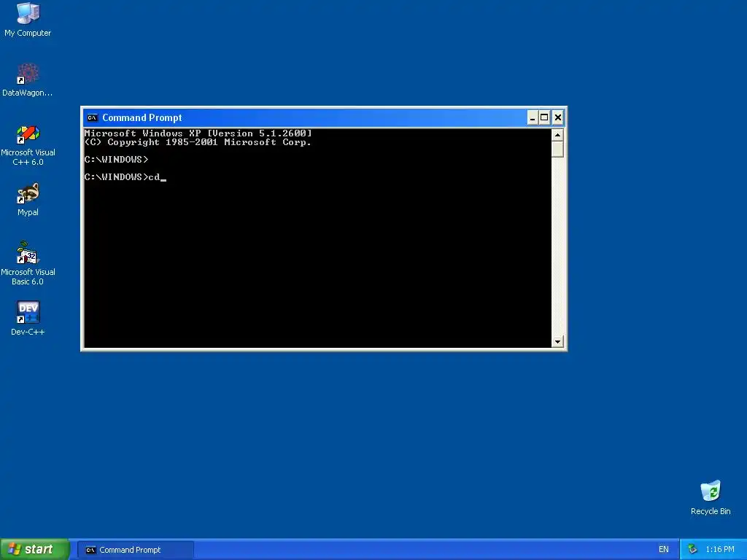
Task: Select the DataWagon desktop shortcut
Action: point(28,80)
